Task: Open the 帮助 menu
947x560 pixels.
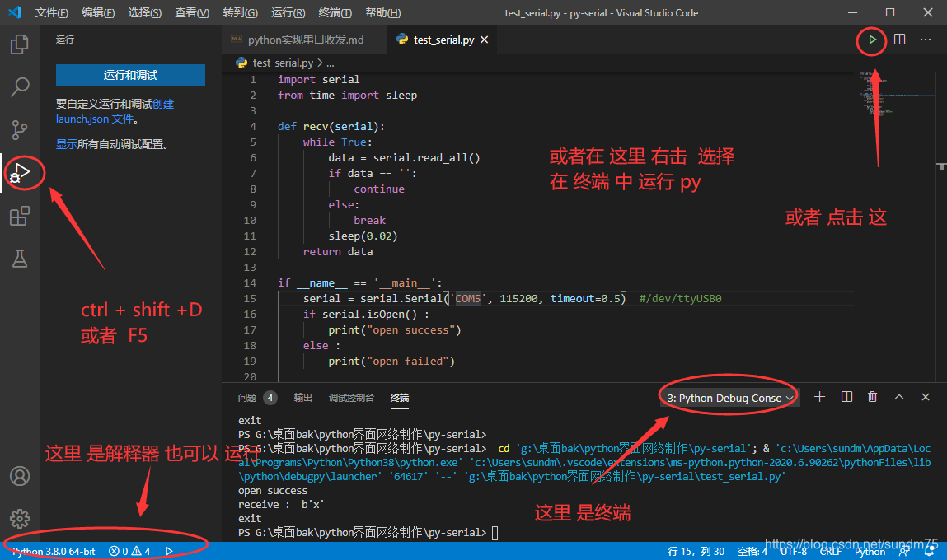Action: pyautogui.click(x=383, y=12)
